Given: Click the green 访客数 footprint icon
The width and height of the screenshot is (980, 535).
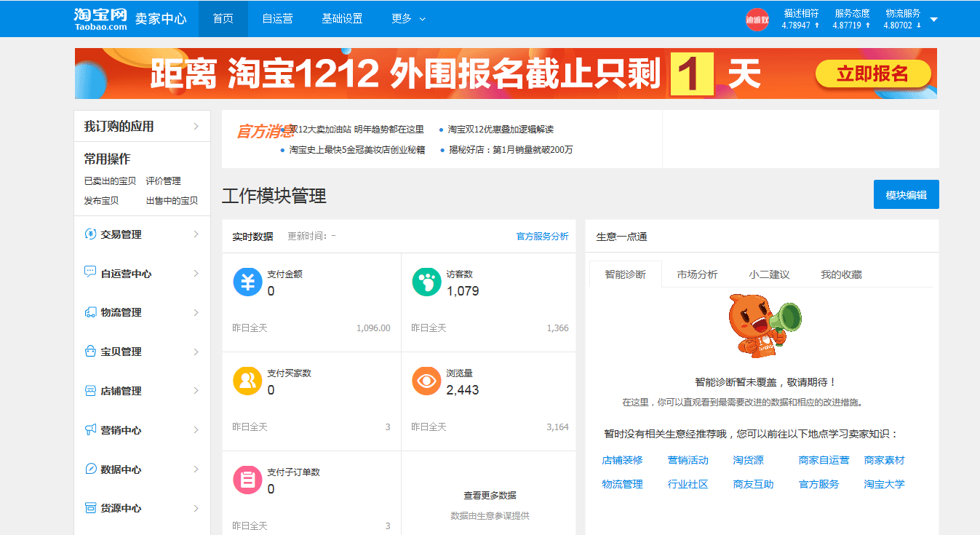Looking at the screenshot, I should [426, 282].
